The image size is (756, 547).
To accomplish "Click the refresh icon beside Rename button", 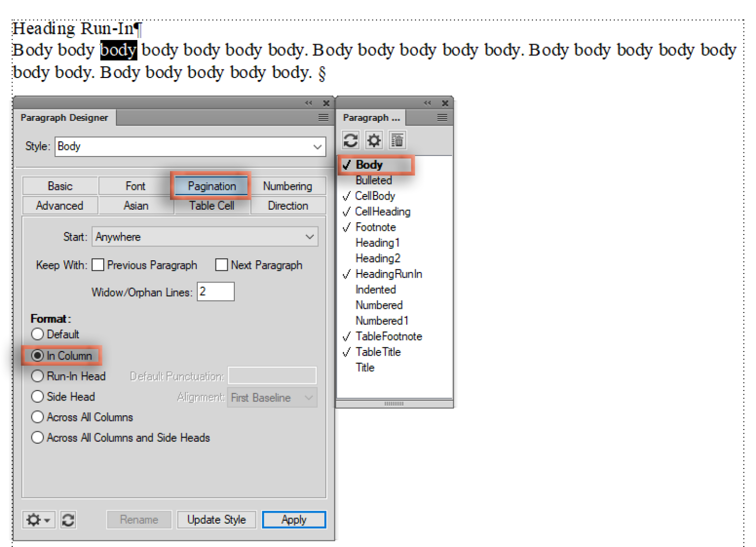I will 68,520.
